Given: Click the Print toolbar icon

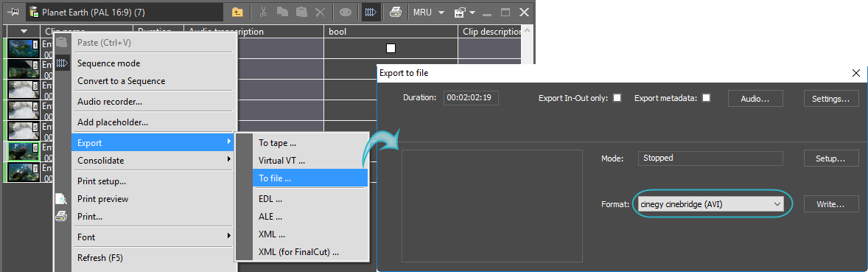Looking at the screenshot, I should 395,12.
